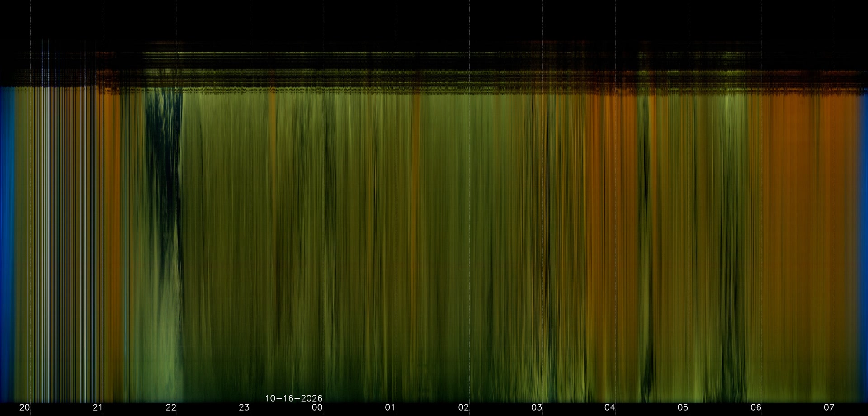Click the 20 hour label on the time axis
Viewport: 868px width, 416px height.
click(x=24, y=407)
